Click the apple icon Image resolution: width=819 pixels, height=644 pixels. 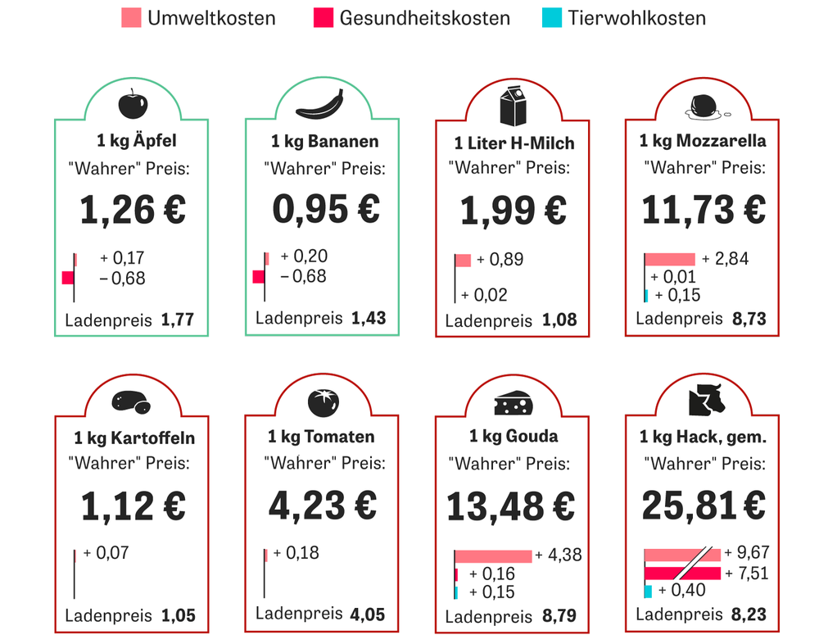tap(130, 106)
